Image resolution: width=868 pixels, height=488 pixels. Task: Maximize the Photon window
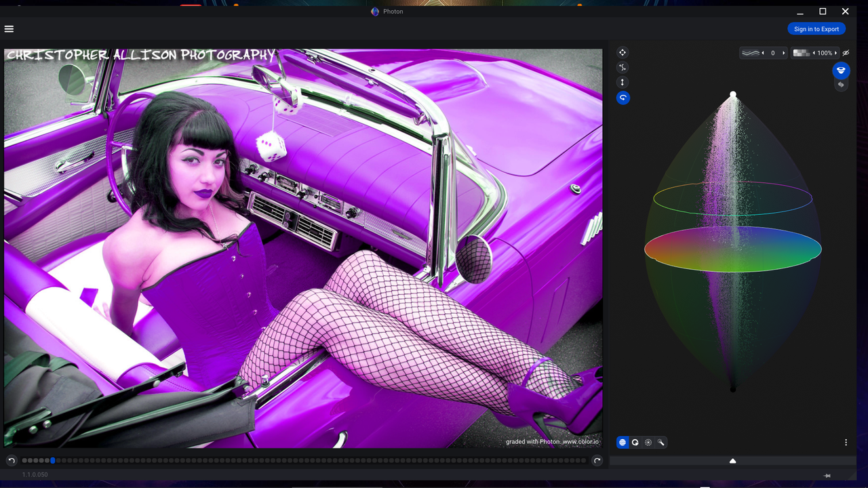click(823, 12)
